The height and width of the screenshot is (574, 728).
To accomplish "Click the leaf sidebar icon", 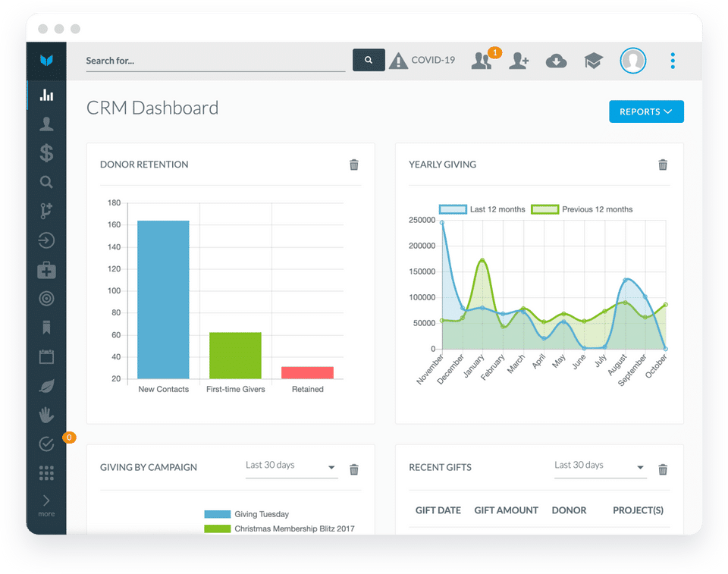I will coord(46,386).
